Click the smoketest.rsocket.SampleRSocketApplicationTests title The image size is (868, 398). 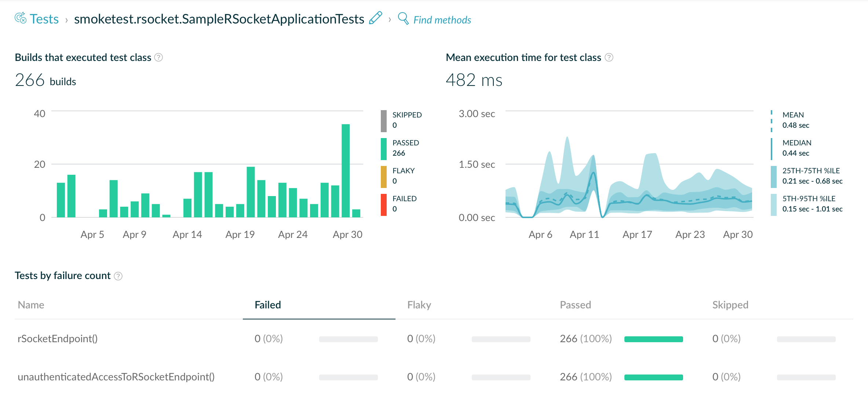tap(219, 19)
